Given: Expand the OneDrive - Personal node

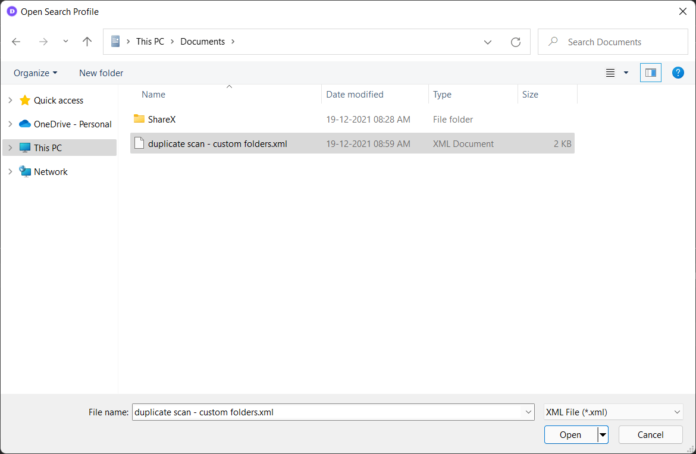Looking at the screenshot, I should point(10,124).
